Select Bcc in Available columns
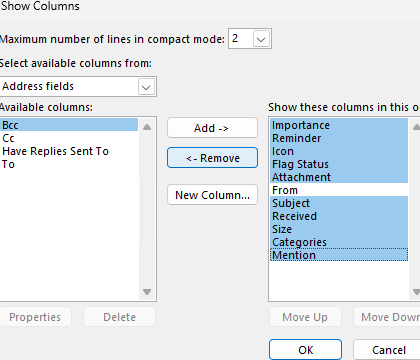Viewport: 420px width, 360px height. (69, 125)
